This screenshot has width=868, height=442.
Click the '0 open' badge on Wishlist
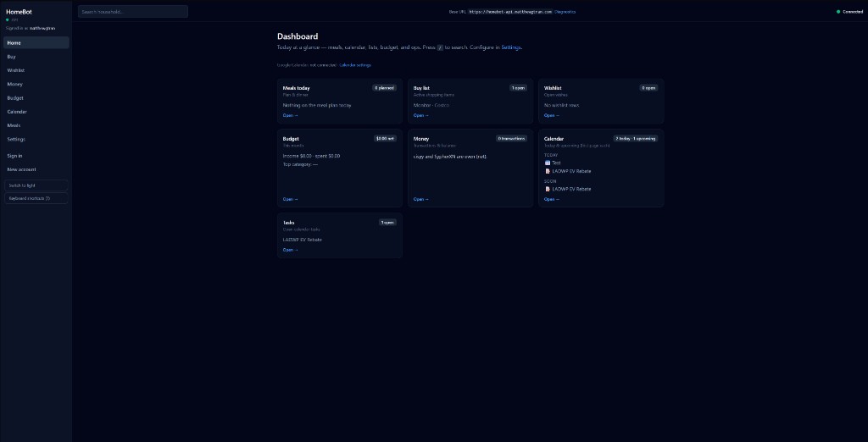(648, 88)
